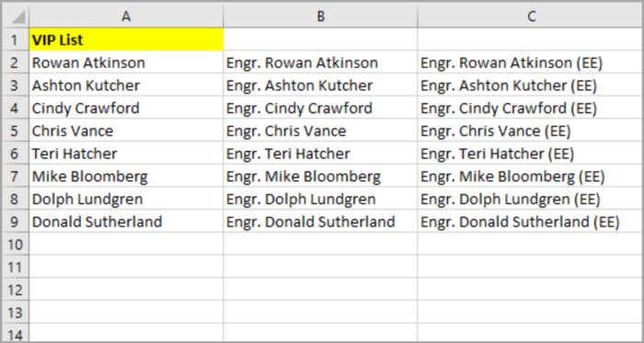644x343 pixels.
Task: Click cell Engr. Cindy Crawford (EE)
Action: pyautogui.click(x=530, y=108)
